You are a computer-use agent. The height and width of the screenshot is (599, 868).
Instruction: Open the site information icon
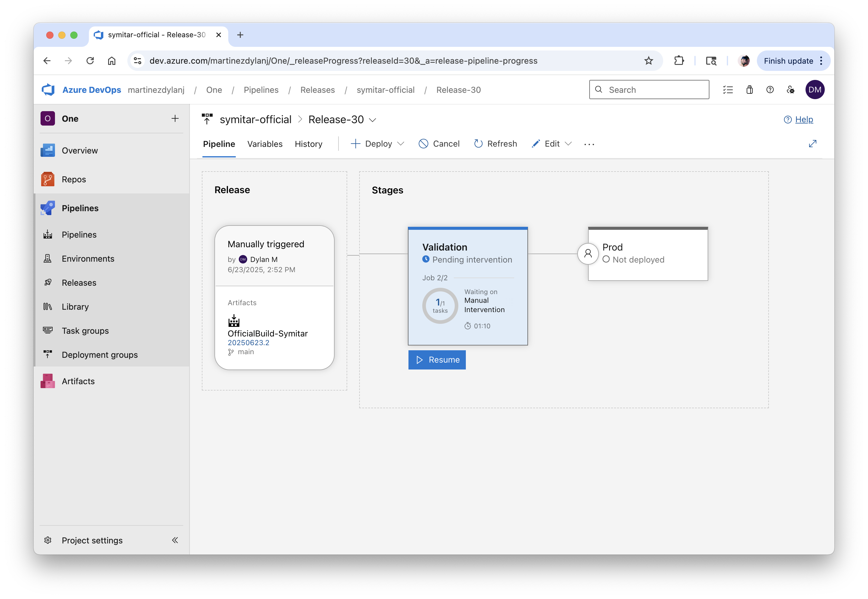pyautogui.click(x=138, y=61)
